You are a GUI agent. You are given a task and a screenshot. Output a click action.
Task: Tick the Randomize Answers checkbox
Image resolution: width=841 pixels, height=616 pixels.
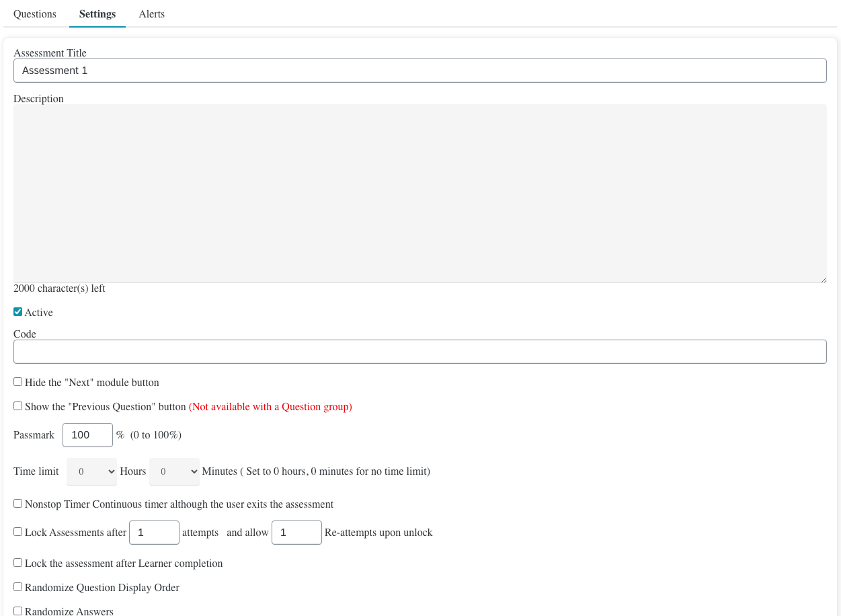[18, 611]
